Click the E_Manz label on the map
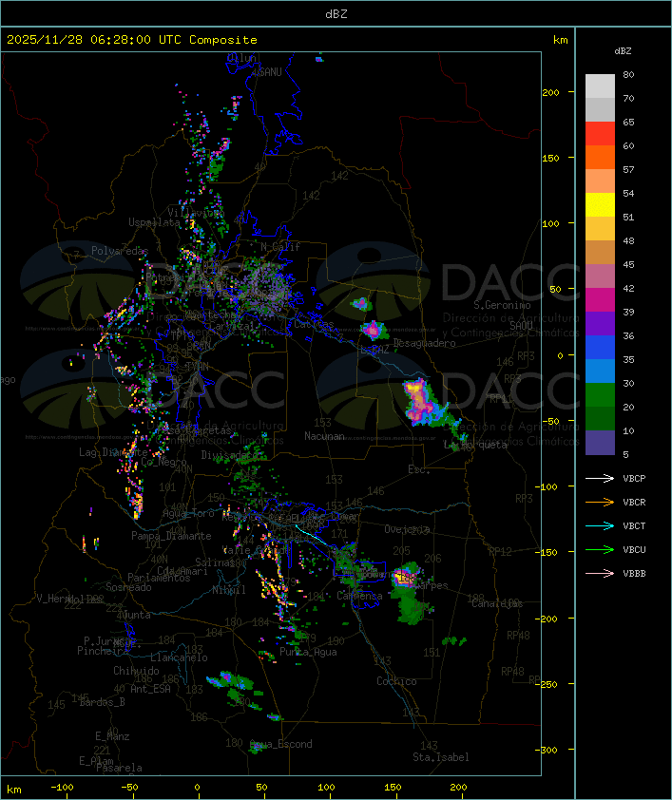The height and width of the screenshot is (800, 672). click(112, 736)
